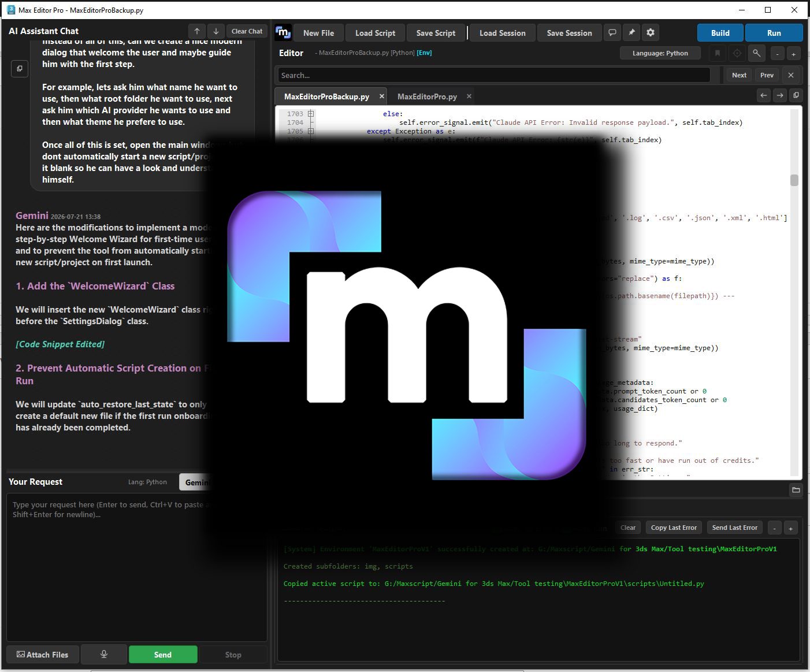810x672 pixels.
Task: Increase console font size with plus button
Action: pyautogui.click(x=791, y=528)
